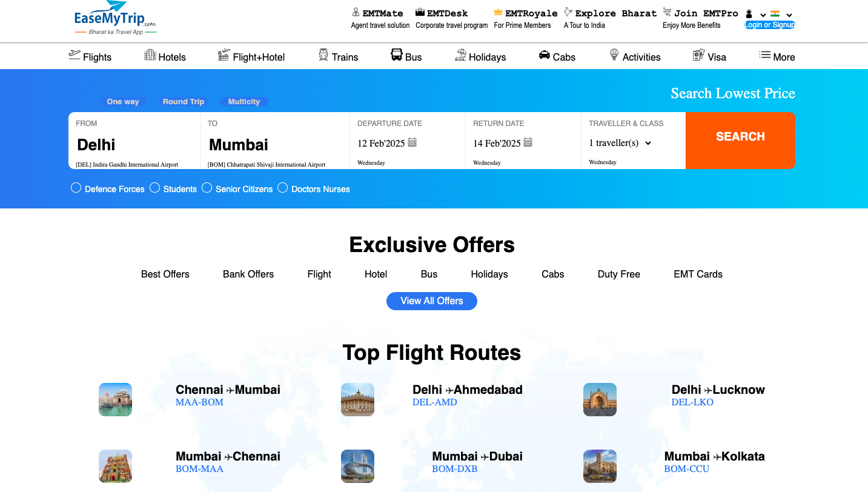
Task: Open the DEL-LKO route link
Action: [693, 402]
